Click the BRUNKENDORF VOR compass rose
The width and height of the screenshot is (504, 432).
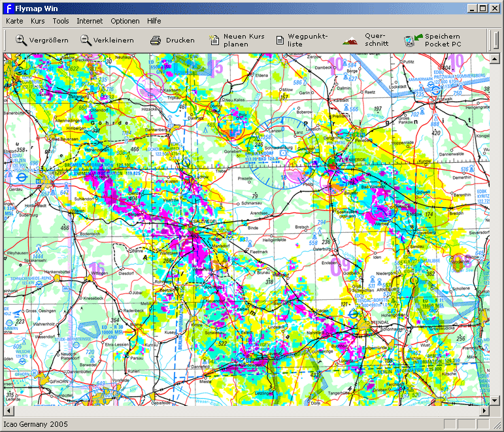(283, 154)
